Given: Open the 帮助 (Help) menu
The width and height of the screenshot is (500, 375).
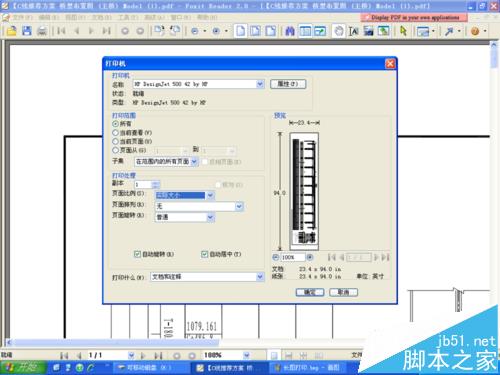Looking at the screenshot, I should click(207, 17).
